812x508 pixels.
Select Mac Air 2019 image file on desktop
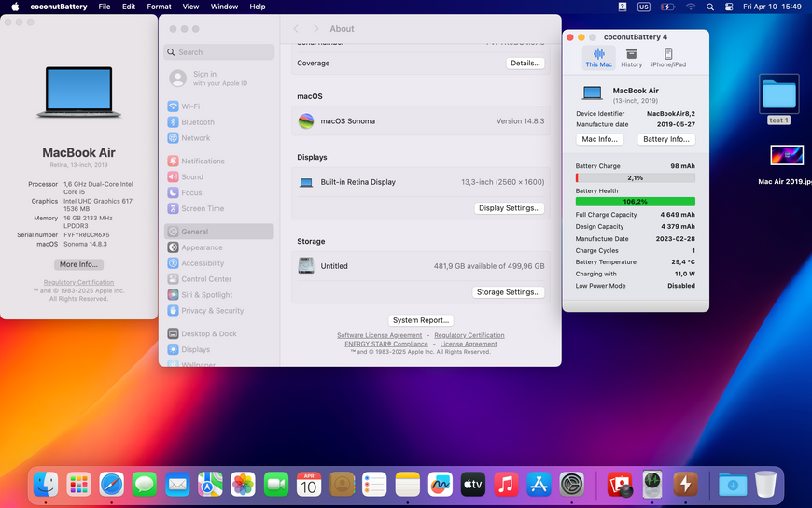[x=787, y=165]
